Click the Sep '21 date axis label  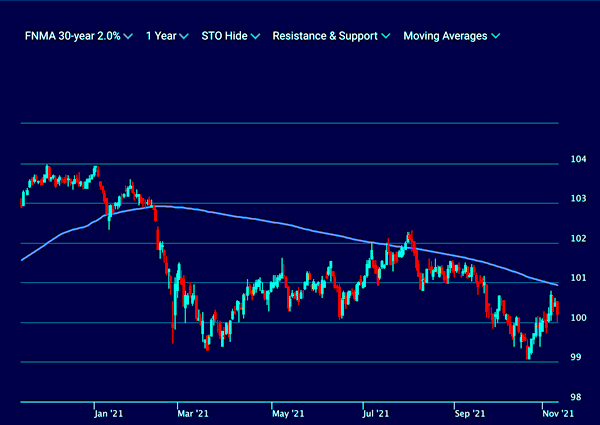coord(470,412)
